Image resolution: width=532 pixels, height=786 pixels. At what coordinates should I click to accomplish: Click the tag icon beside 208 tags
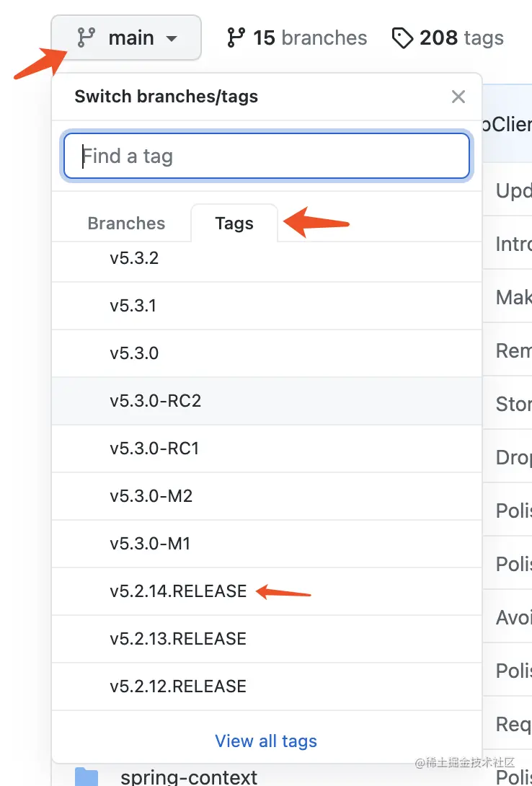tap(402, 37)
